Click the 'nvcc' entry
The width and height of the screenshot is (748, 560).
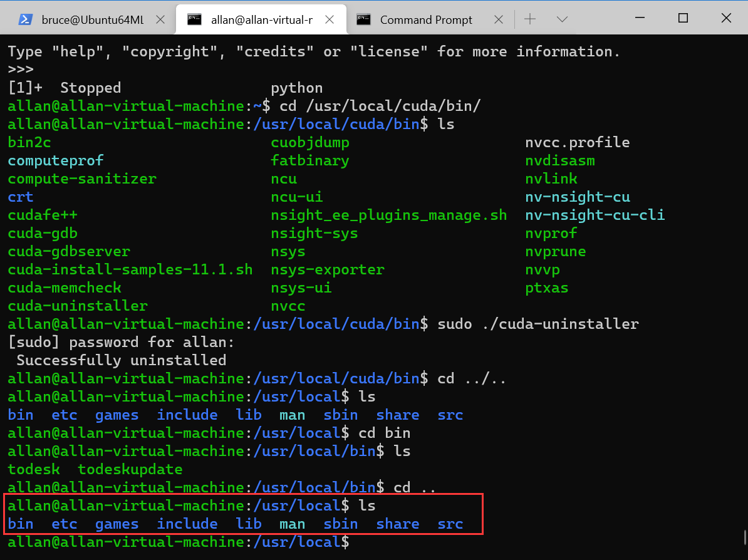[288, 306]
